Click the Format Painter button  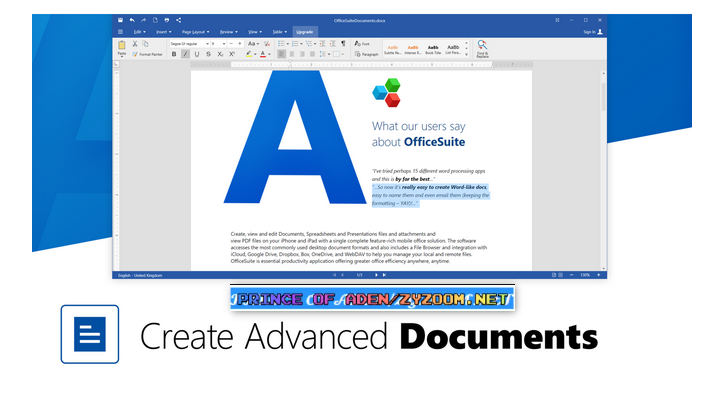coord(147,54)
